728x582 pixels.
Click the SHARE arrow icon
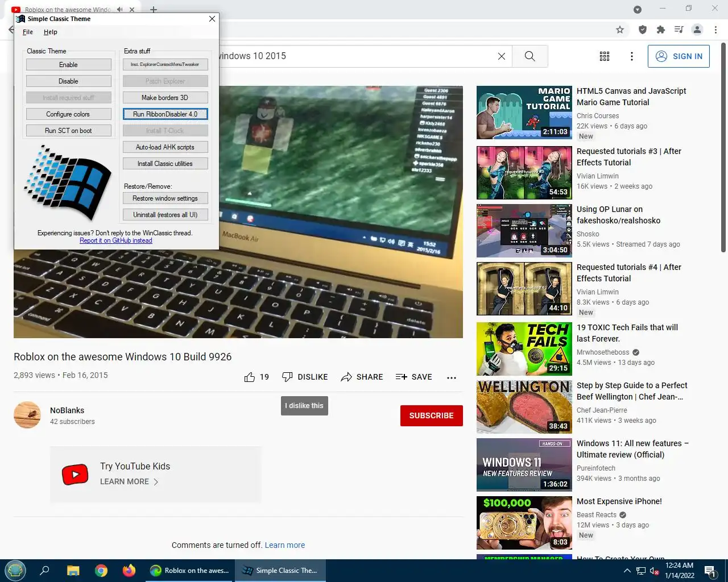346,377
